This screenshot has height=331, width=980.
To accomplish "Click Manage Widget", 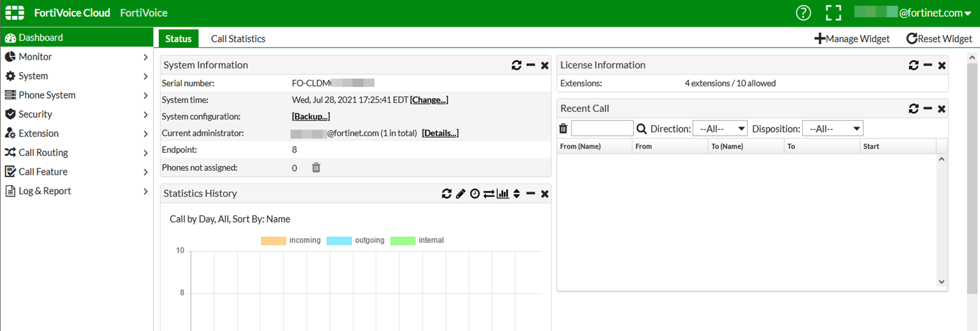I will pyautogui.click(x=852, y=39).
